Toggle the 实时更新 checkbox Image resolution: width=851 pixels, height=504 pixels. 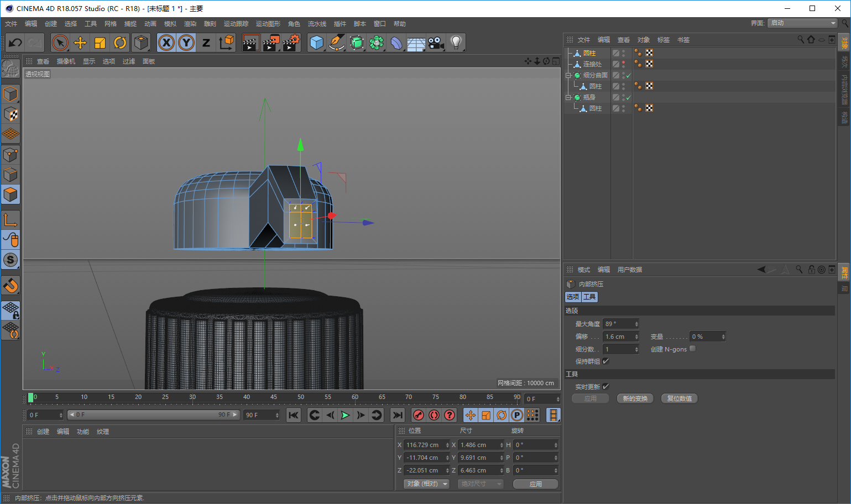(x=605, y=386)
